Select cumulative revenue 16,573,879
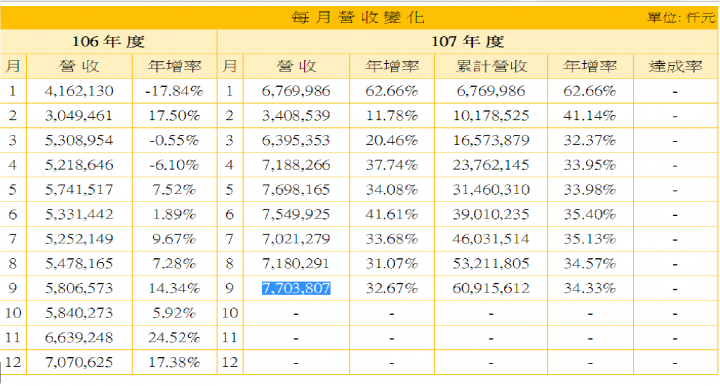Image resolution: width=720 pixels, height=386 pixels. (491, 140)
